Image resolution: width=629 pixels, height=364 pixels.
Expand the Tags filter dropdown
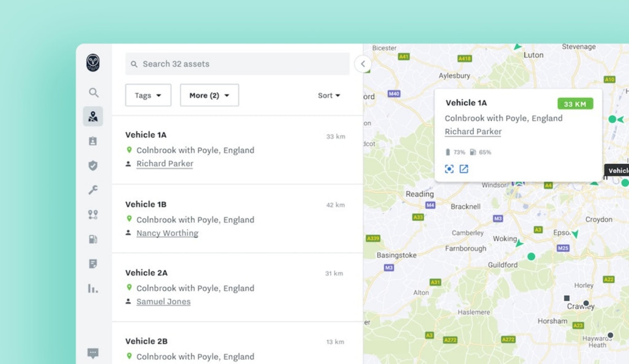point(148,95)
